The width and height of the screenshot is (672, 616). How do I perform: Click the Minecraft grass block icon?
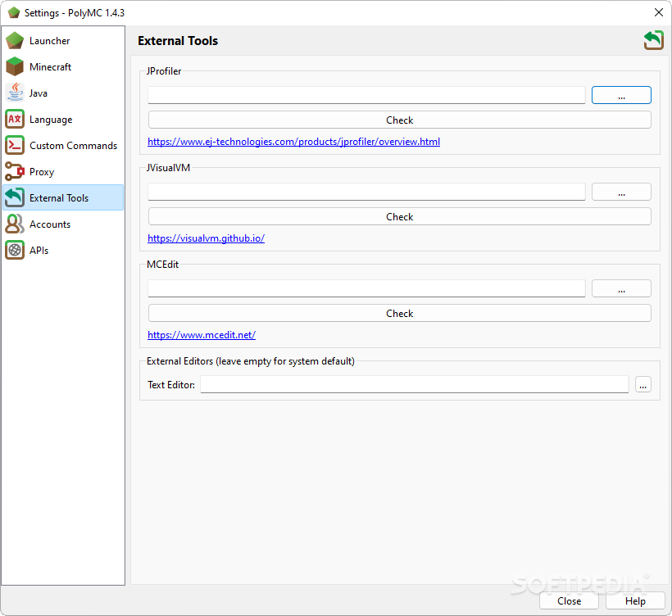(15, 67)
